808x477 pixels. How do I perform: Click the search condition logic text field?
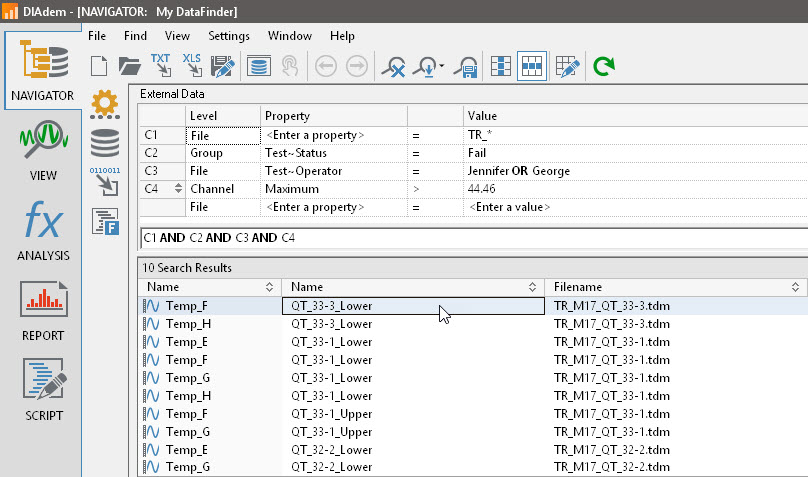coord(470,238)
